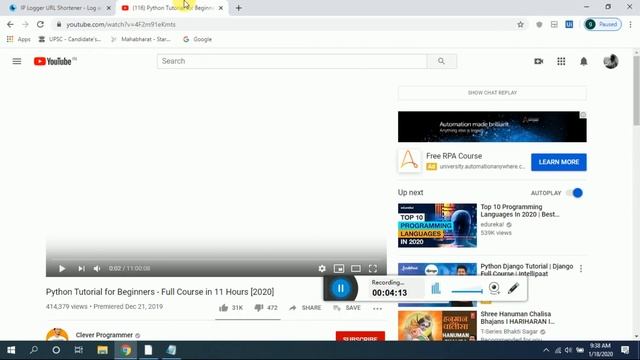Open Google bookmark
The height and width of the screenshot is (360, 640).
198,39
